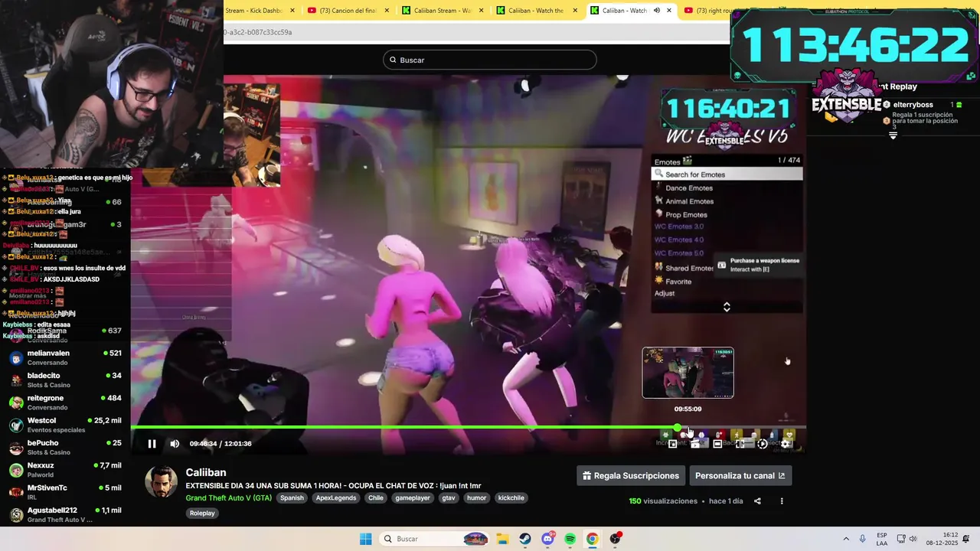The width and height of the screenshot is (980, 551).
Task: Select the kickchile tag
Action: coord(511,498)
